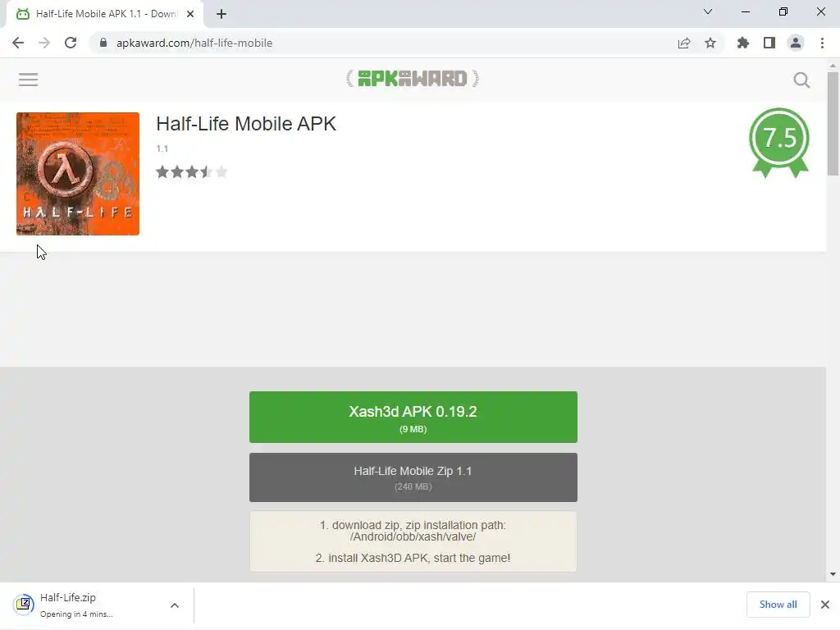The image size is (840, 630).
Task: Click the page vertical scrollbar thumb
Action: [x=833, y=124]
